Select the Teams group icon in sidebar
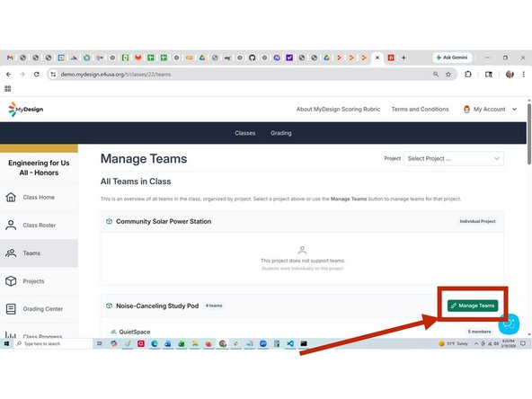This screenshot has height=399, width=532. [11, 253]
